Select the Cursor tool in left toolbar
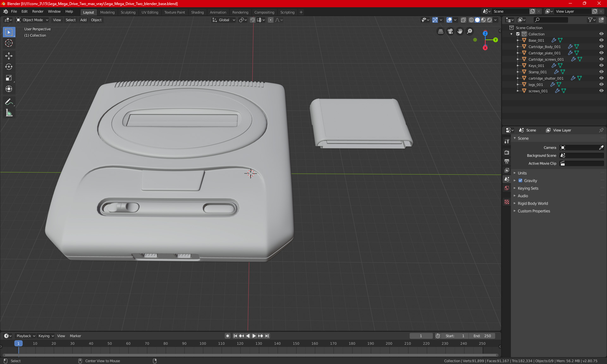Image resolution: width=607 pixels, height=364 pixels. [x=9, y=43]
